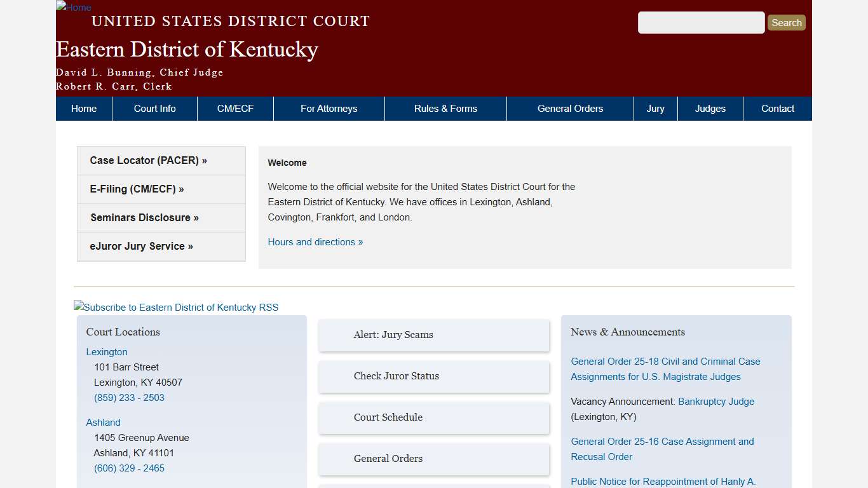The width and height of the screenshot is (868, 488).
Task: Select Jury from the navigation bar
Action: pyautogui.click(x=655, y=108)
